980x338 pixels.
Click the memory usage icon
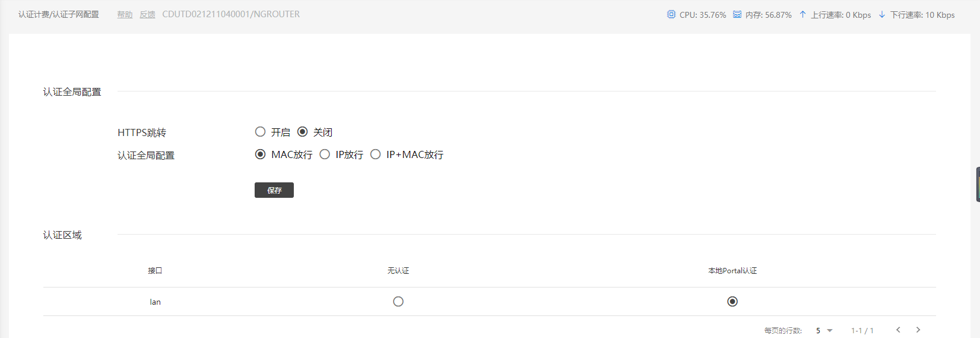point(737,14)
